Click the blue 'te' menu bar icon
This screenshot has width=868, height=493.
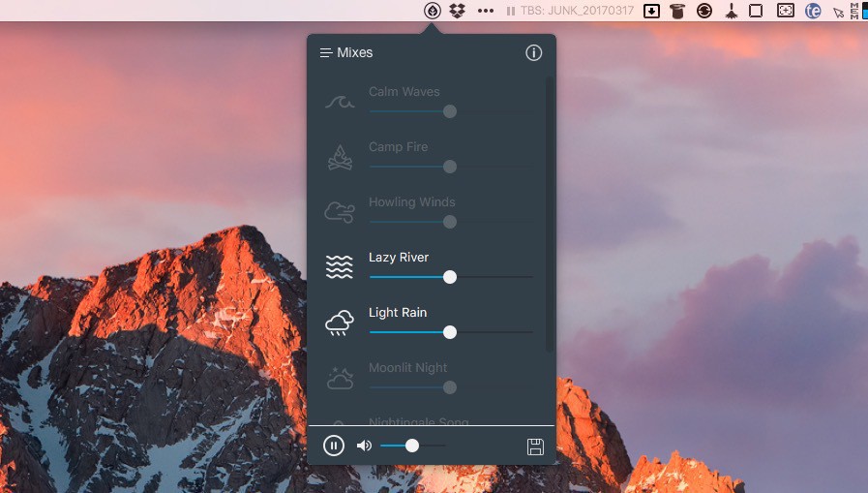pyautogui.click(x=813, y=11)
